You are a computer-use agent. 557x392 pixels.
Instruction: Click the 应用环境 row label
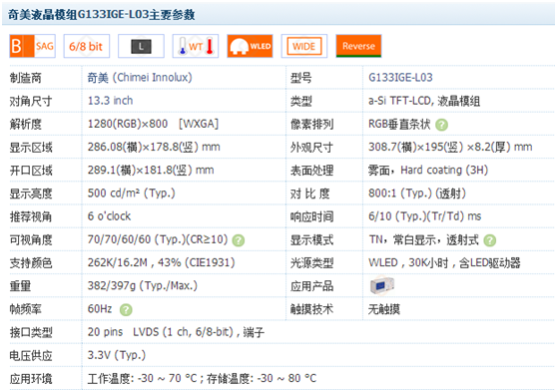31,379
